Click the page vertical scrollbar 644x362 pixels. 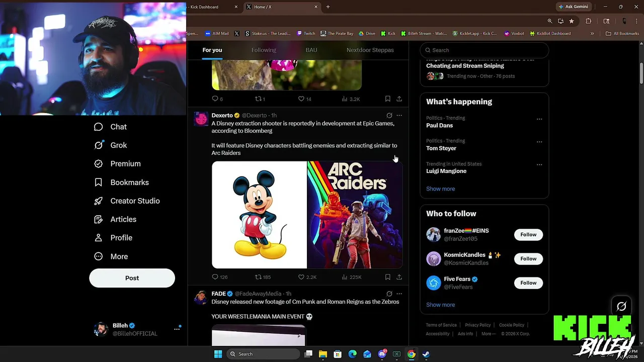coord(641,74)
